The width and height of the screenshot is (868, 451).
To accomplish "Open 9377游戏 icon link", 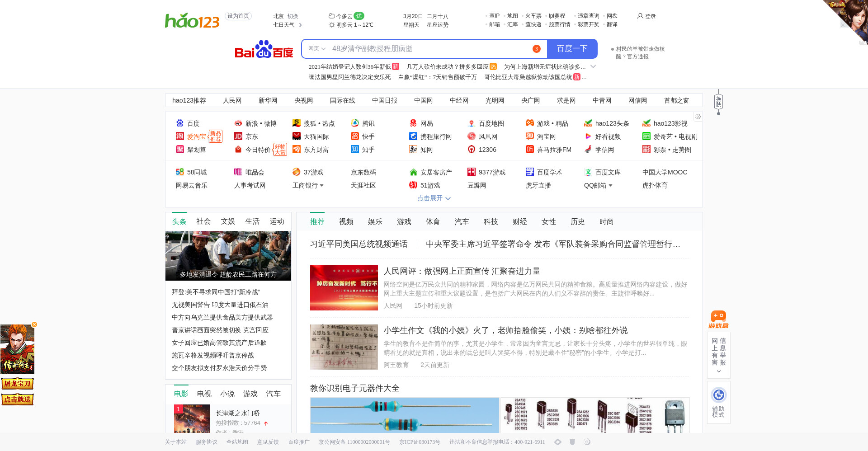I will tap(472, 172).
